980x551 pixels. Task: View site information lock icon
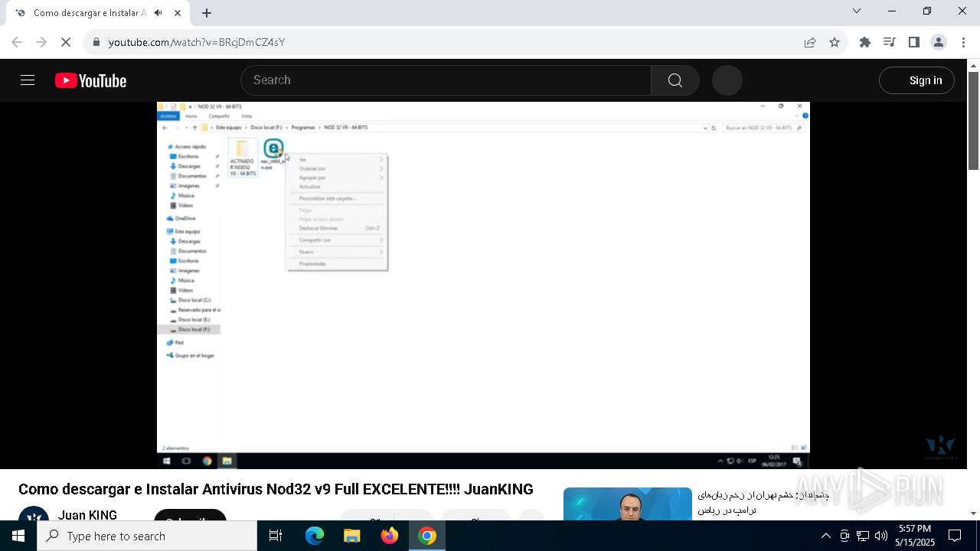point(96,42)
